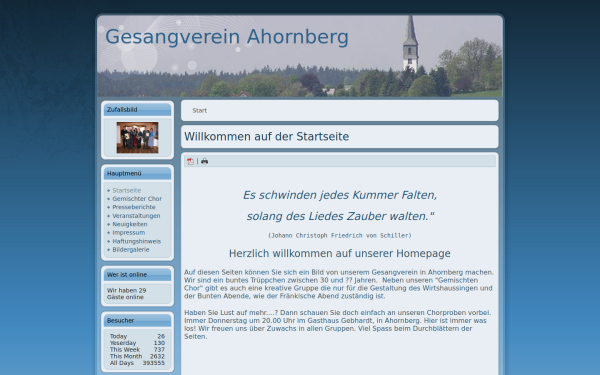Click the Schiller quote attribution text
600x375 pixels.
340,236
